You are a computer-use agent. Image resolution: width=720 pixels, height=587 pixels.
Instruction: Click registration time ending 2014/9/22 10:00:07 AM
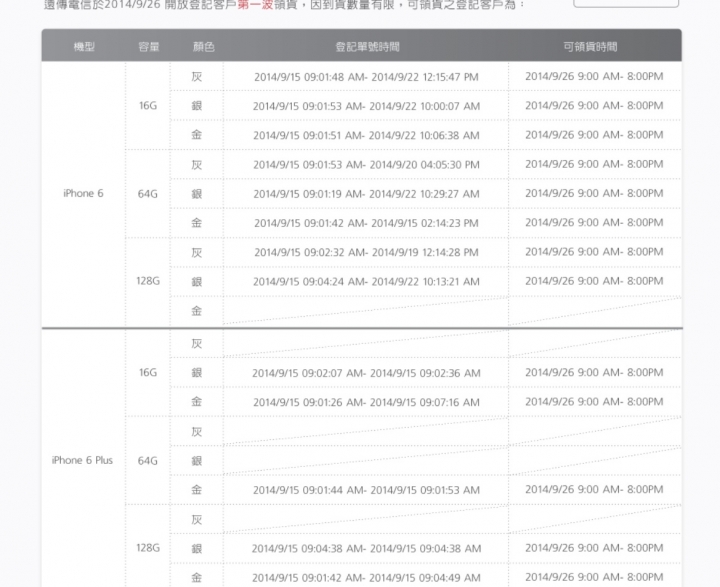click(366, 106)
